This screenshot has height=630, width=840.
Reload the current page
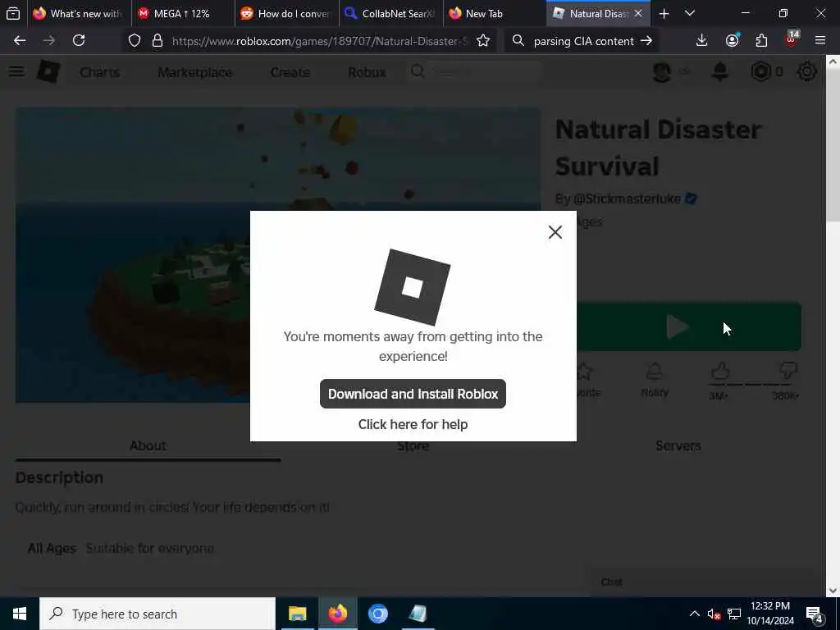point(79,41)
